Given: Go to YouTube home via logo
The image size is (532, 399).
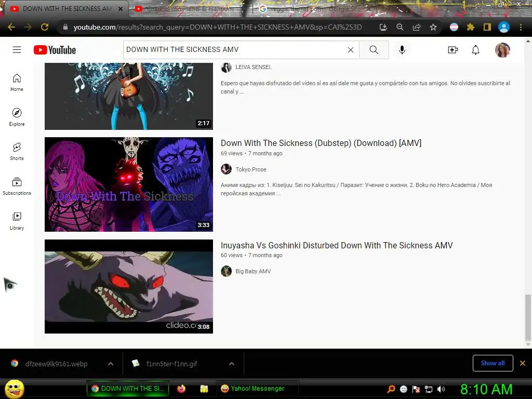Looking at the screenshot, I should tap(55, 50).
